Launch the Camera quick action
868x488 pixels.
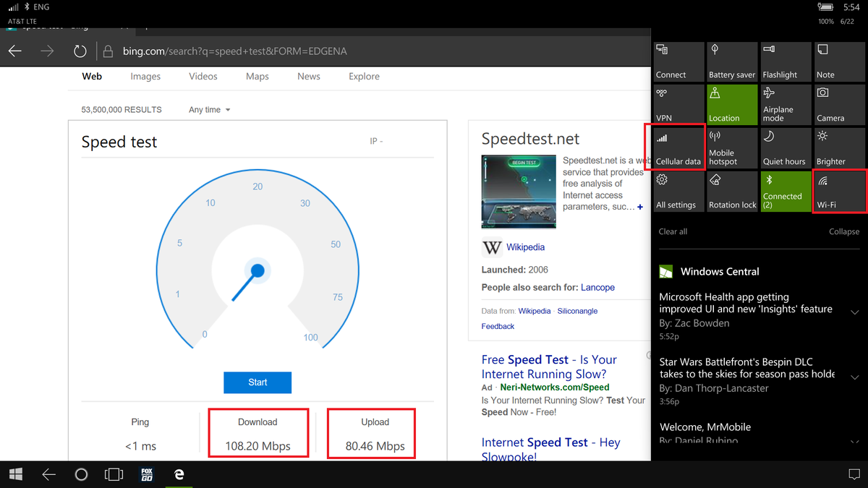pyautogui.click(x=839, y=105)
